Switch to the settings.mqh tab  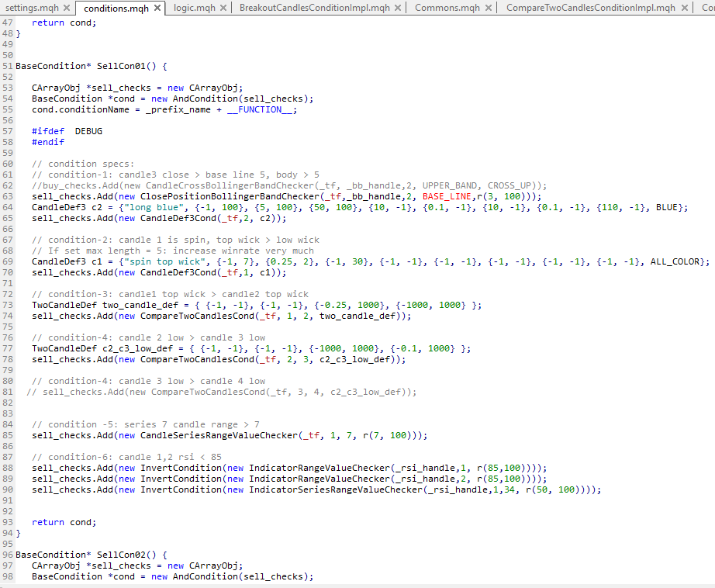tap(32, 8)
